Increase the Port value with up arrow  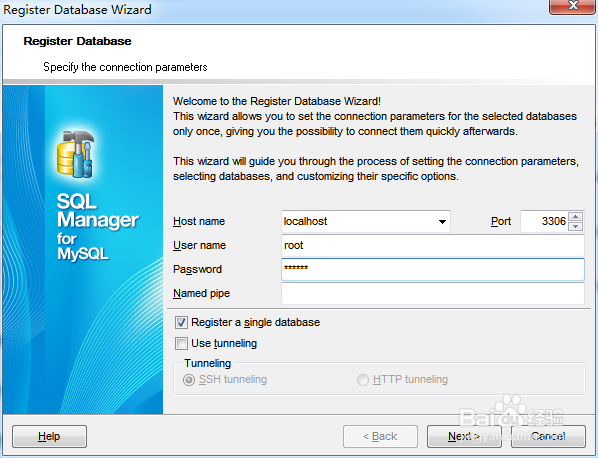[x=575, y=217]
